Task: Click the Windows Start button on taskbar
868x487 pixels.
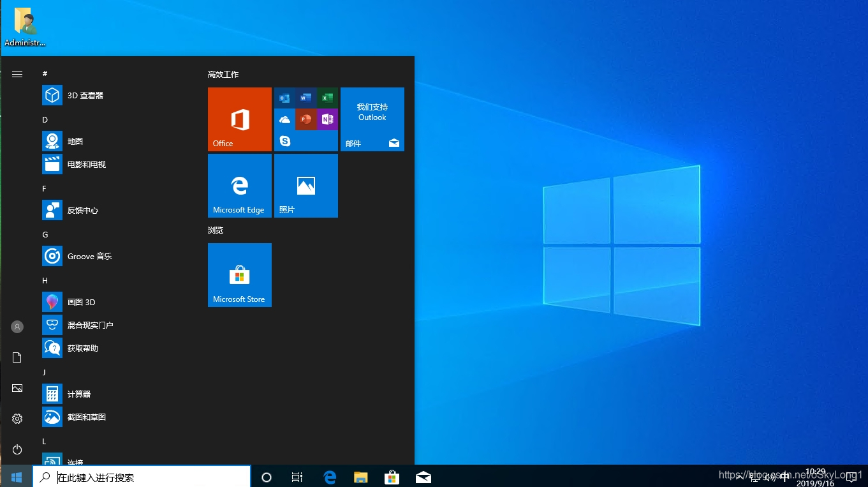Action: (x=17, y=477)
